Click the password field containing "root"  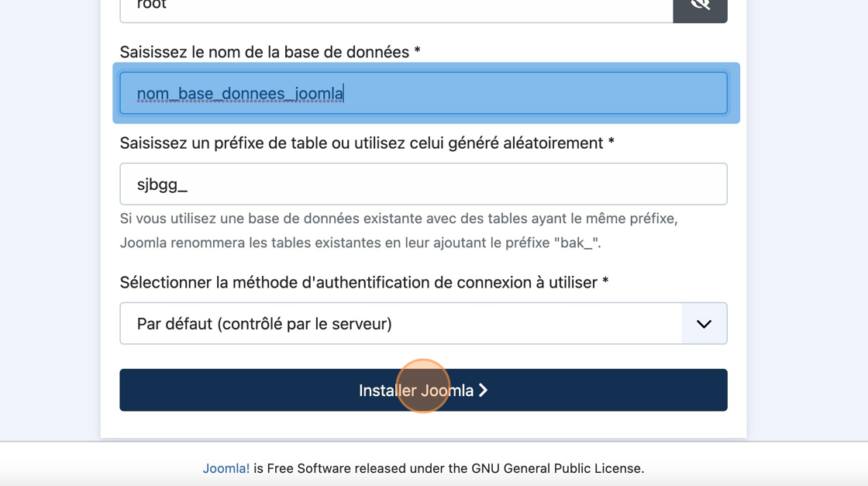(x=395, y=8)
